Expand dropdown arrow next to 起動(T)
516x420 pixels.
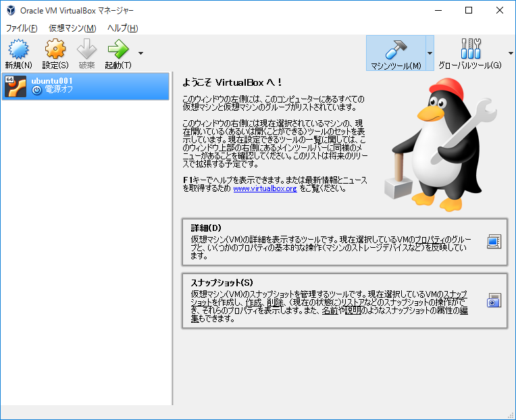point(140,53)
